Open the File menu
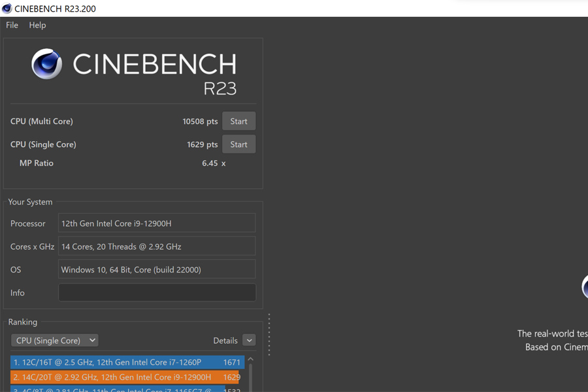Image resolution: width=588 pixels, height=392 pixels. tap(12, 25)
